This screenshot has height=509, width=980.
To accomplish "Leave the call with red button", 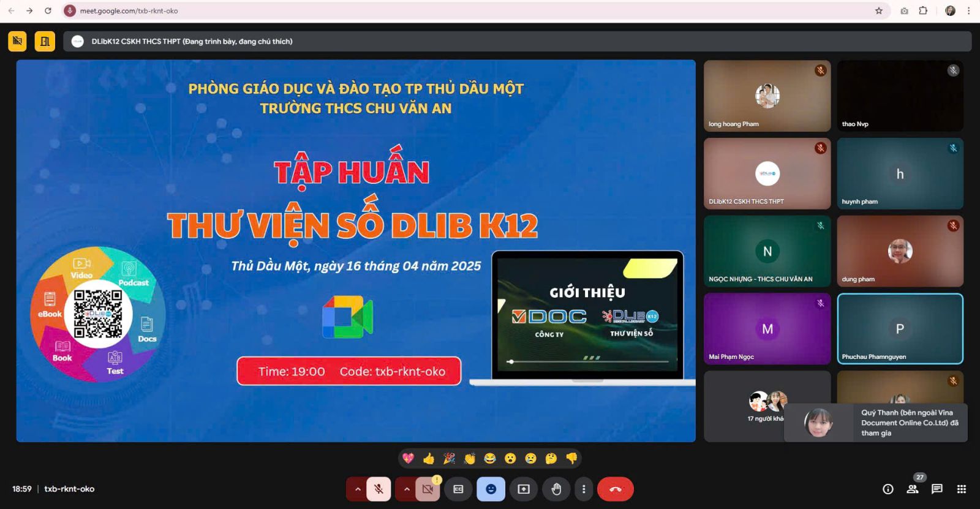I will coord(616,489).
